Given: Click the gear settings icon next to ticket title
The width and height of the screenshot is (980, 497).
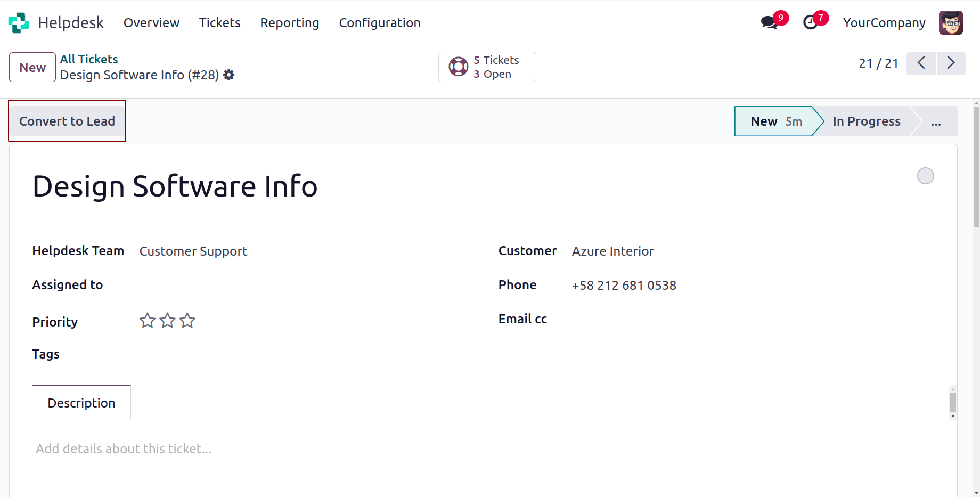Looking at the screenshot, I should coord(228,75).
